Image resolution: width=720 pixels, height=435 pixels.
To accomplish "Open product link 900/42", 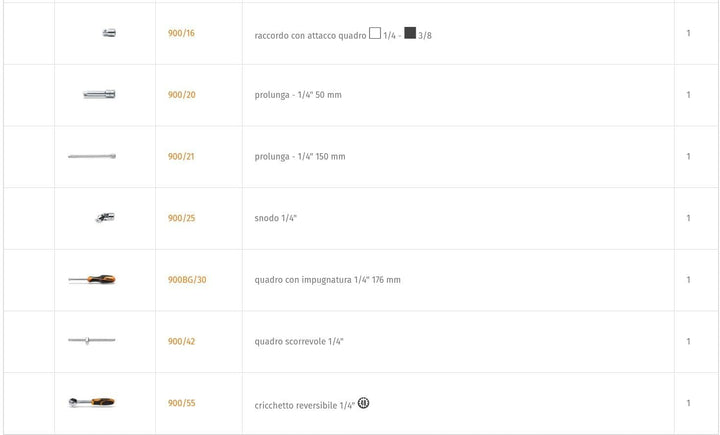I will (x=181, y=341).
